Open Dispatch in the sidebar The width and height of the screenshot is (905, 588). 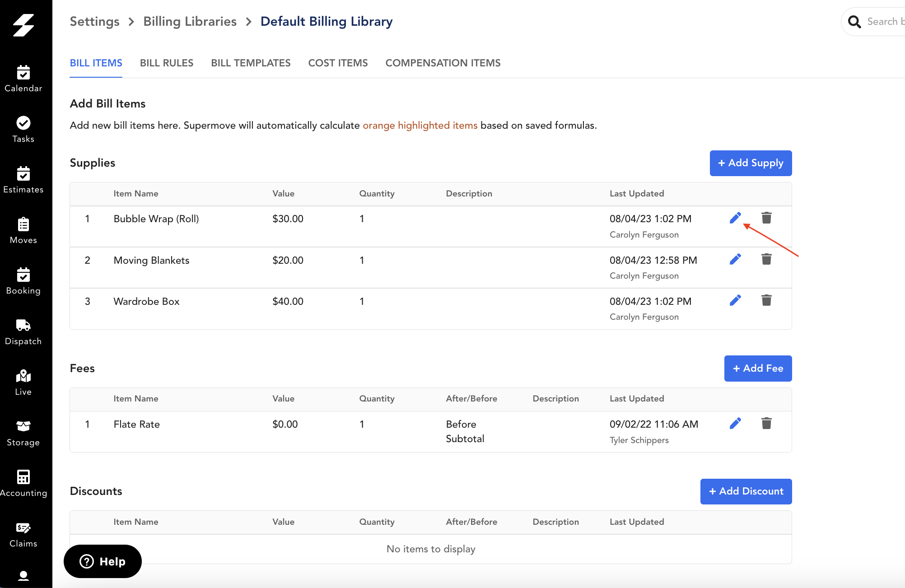pos(23,332)
